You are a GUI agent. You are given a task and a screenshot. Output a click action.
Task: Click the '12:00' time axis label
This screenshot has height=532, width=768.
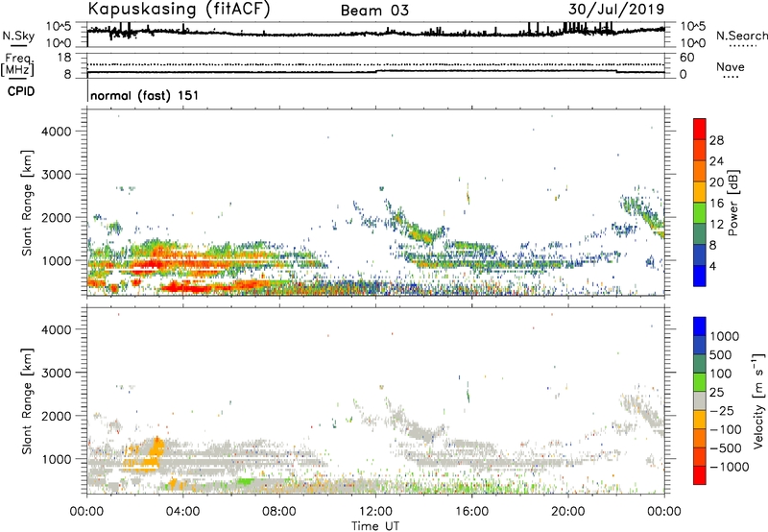375,512
